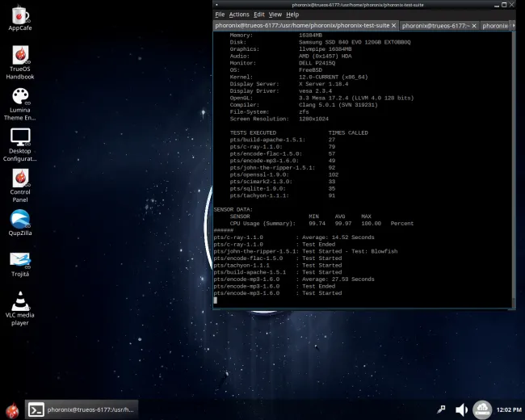
Task: Open the Actions menu
Action: pyautogui.click(x=239, y=15)
